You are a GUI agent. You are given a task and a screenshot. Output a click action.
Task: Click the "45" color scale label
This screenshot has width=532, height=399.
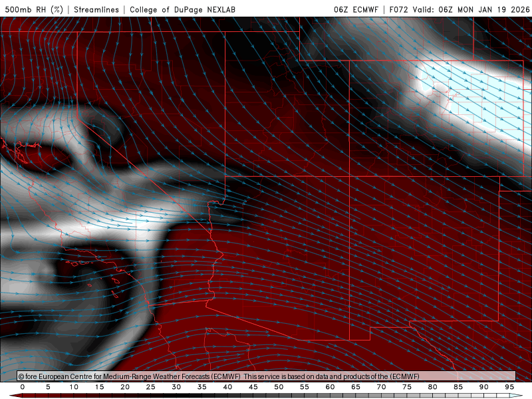click(253, 387)
